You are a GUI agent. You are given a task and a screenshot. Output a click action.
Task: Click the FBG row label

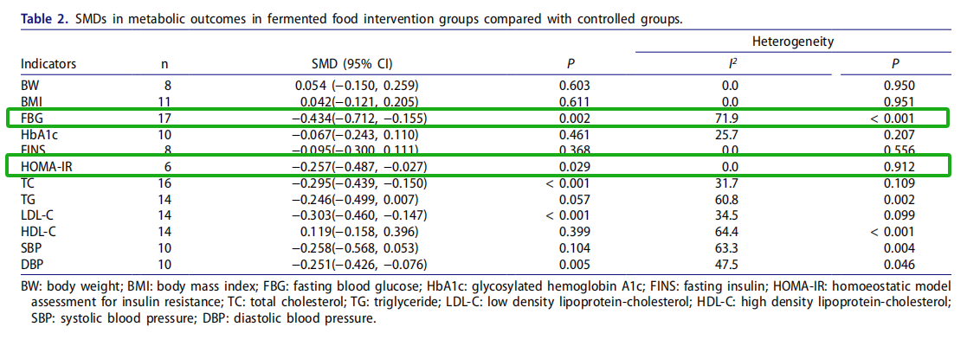(x=34, y=118)
